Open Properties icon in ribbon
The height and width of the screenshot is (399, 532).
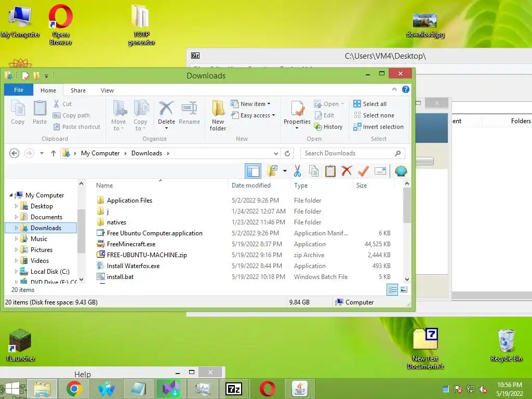297,109
